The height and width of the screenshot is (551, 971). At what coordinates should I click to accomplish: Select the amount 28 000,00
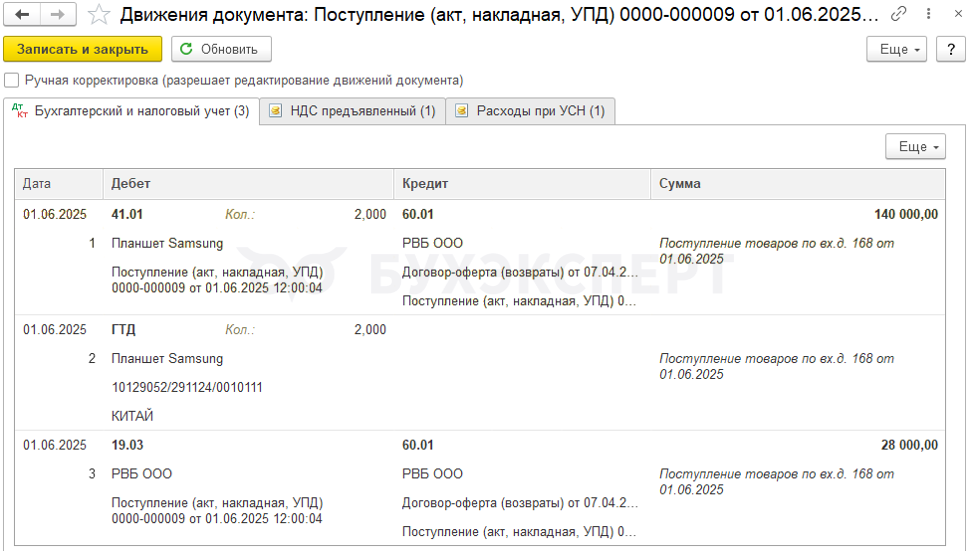910,445
